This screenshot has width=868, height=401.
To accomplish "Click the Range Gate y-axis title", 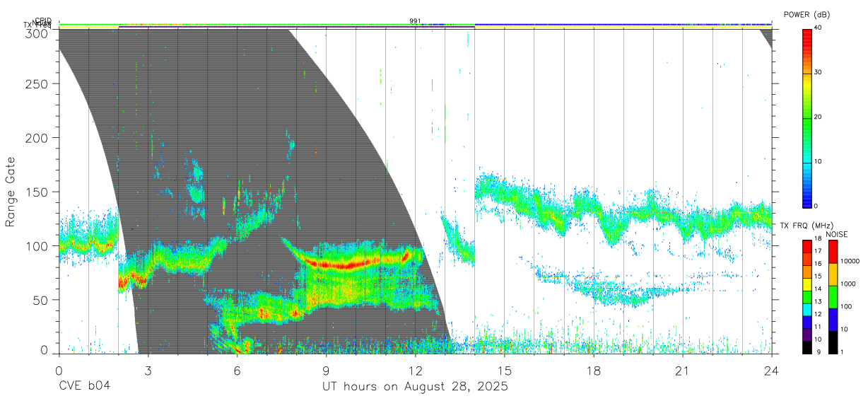I will 11,192.
